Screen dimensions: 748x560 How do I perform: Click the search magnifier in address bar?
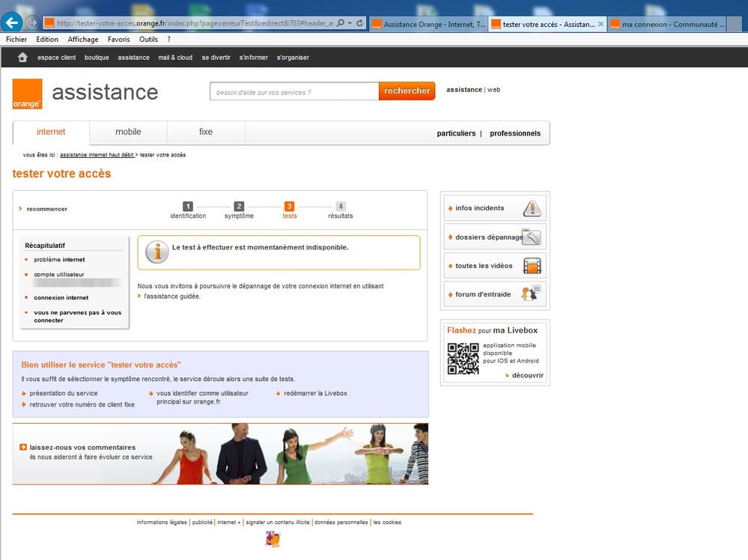pyautogui.click(x=341, y=23)
